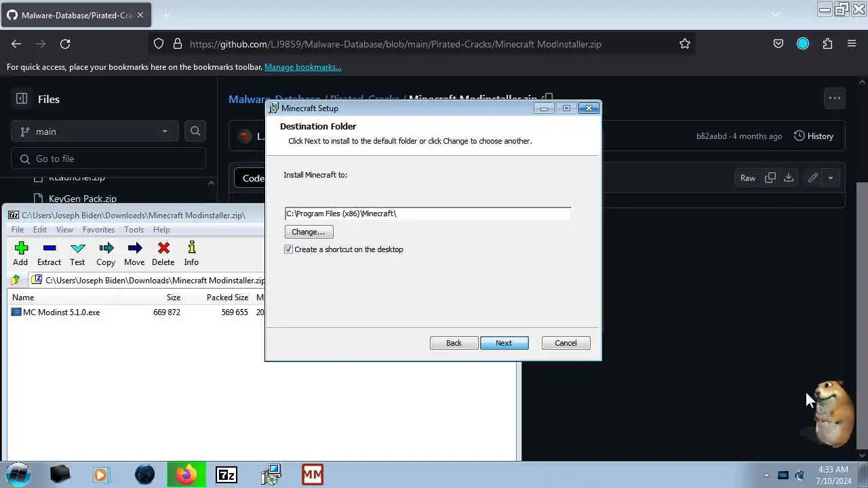The height and width of the screenshot is (488, 868).
Task: Click Next in Minecraft Setup dialog
Action: pyautogui.click(x=504, y=343)
